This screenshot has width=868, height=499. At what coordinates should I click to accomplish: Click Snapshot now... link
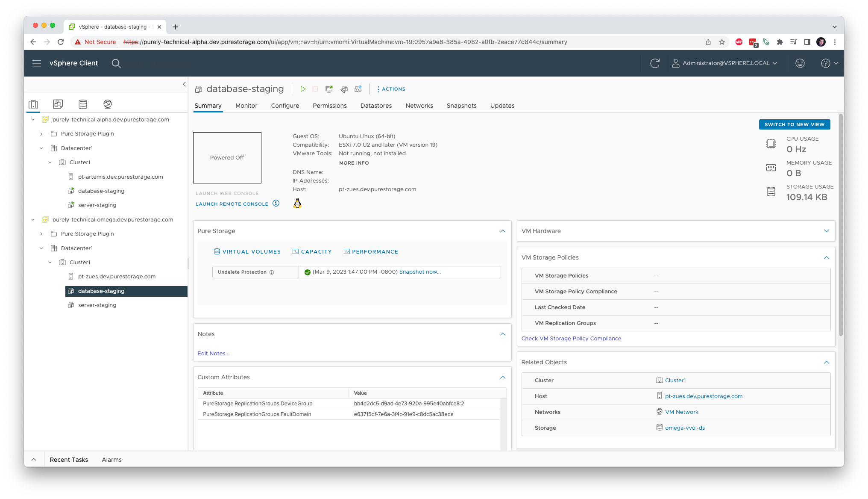[420, 272]
